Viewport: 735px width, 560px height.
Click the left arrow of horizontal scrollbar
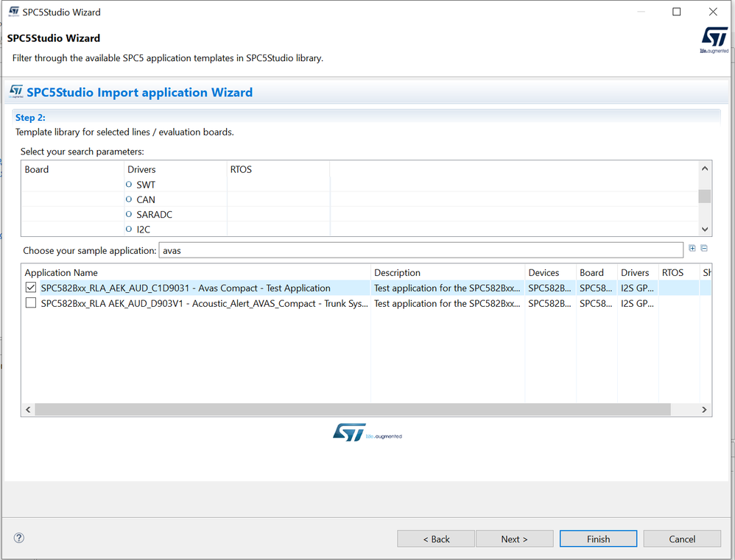click(x=28, y=410)
